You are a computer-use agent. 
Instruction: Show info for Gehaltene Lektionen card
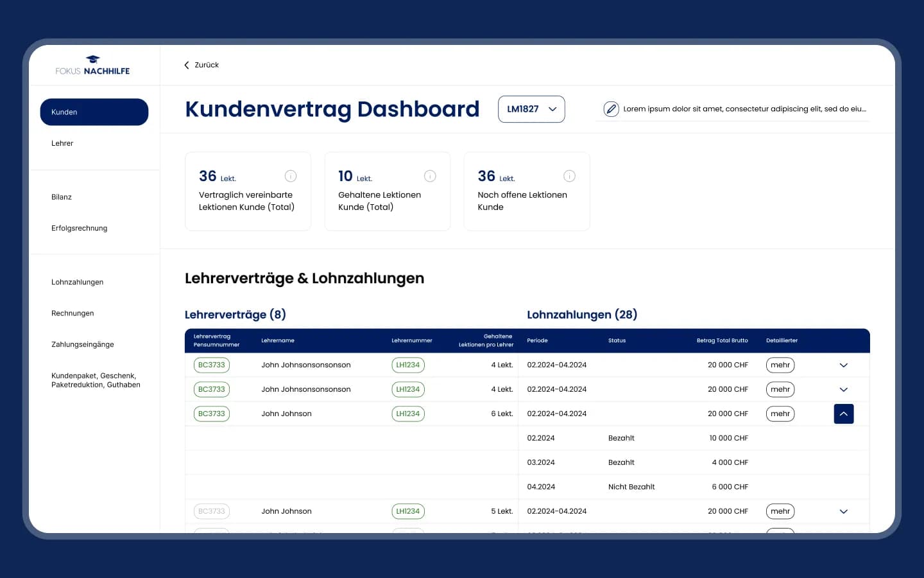coord(430,176)
